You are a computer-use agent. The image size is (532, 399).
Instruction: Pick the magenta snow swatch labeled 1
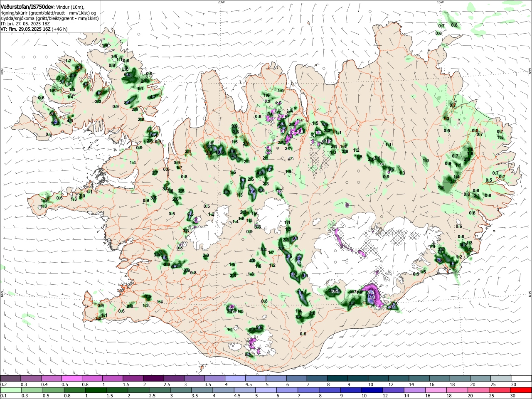[113, 378]
